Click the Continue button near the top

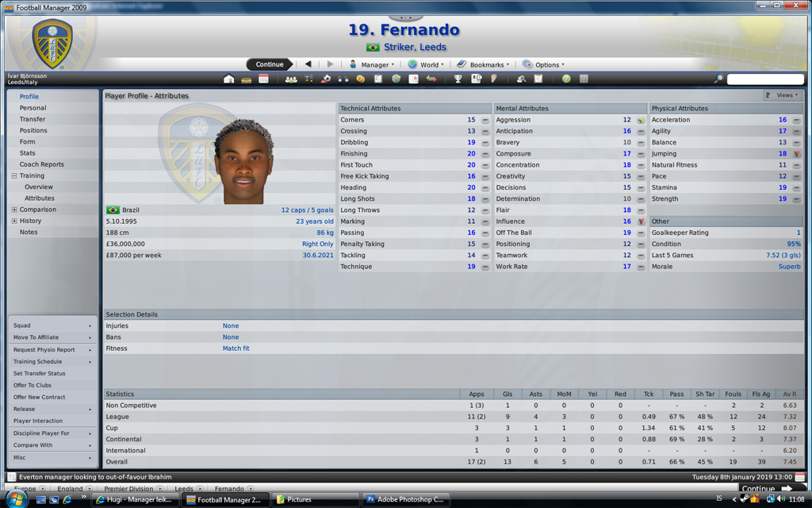(x=270, y=64)
